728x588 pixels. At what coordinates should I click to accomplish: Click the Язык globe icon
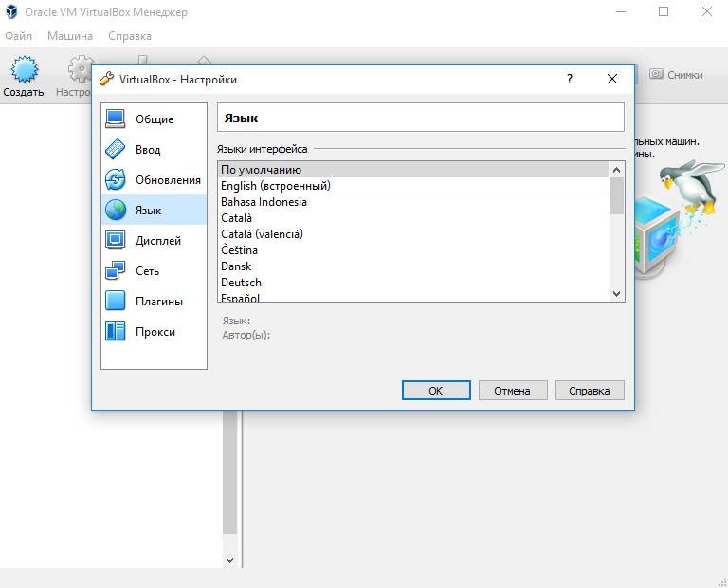pos(115,210)
